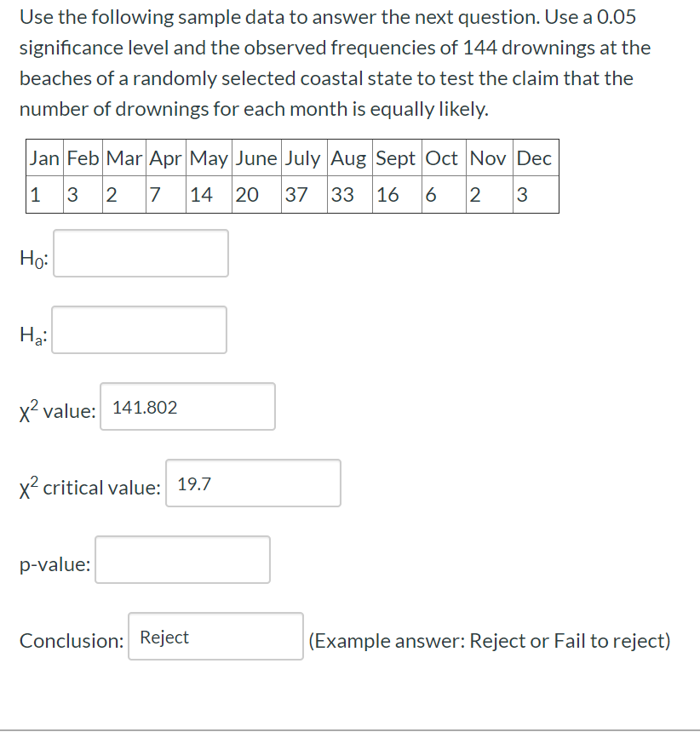The width and height of the screenshot is (700, 732).
Task: Select the χ² value field showing 141.802
Action: (x=187, y=407)
